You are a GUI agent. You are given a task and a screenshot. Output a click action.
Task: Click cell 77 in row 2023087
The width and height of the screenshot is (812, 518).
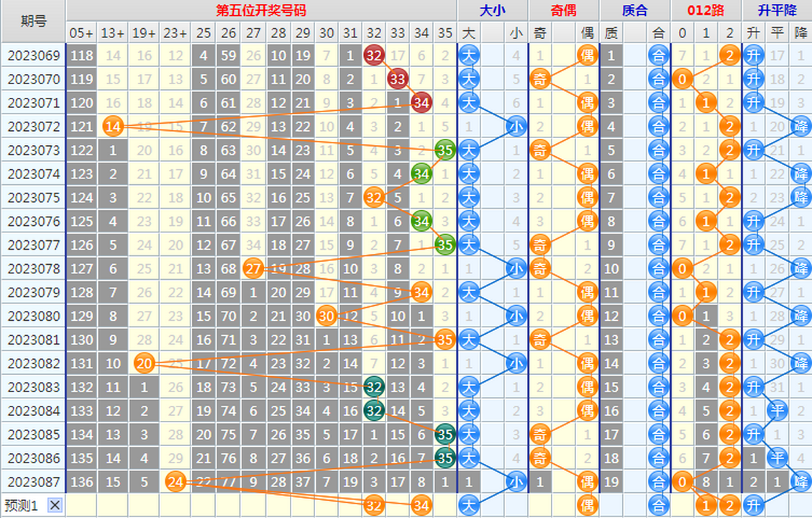tap(229, 482)
